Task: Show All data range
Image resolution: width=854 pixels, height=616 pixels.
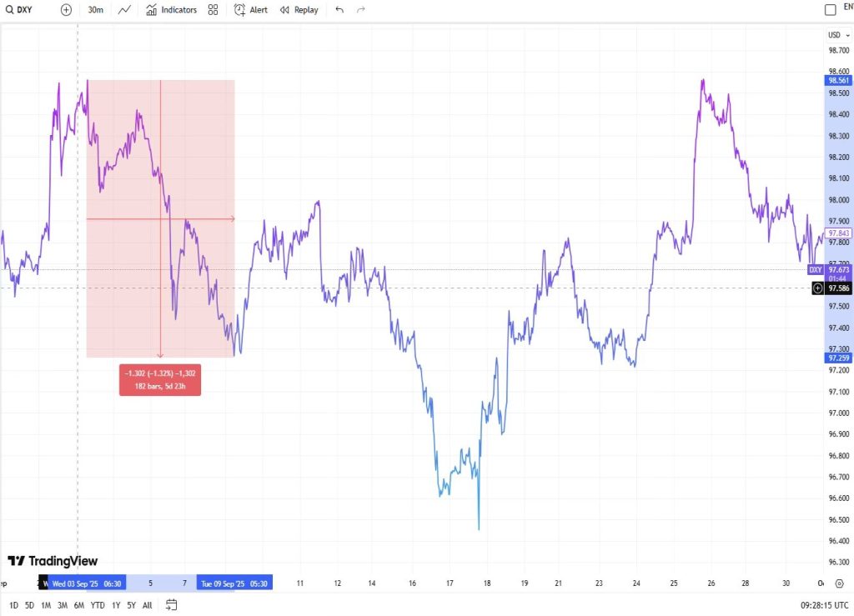Action: pos(148,604)
